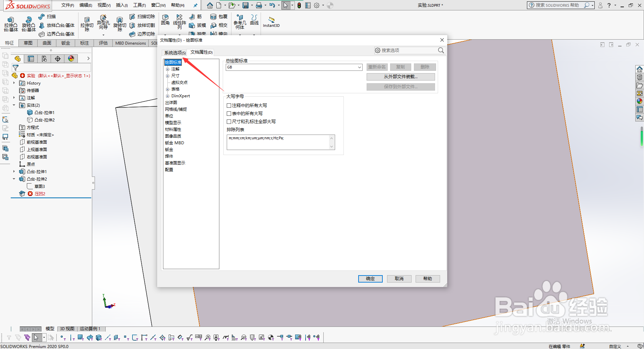This screenshot has width=644, height=349.
Task: Click the Intersect (相交) tool
Action: [219, 25]
